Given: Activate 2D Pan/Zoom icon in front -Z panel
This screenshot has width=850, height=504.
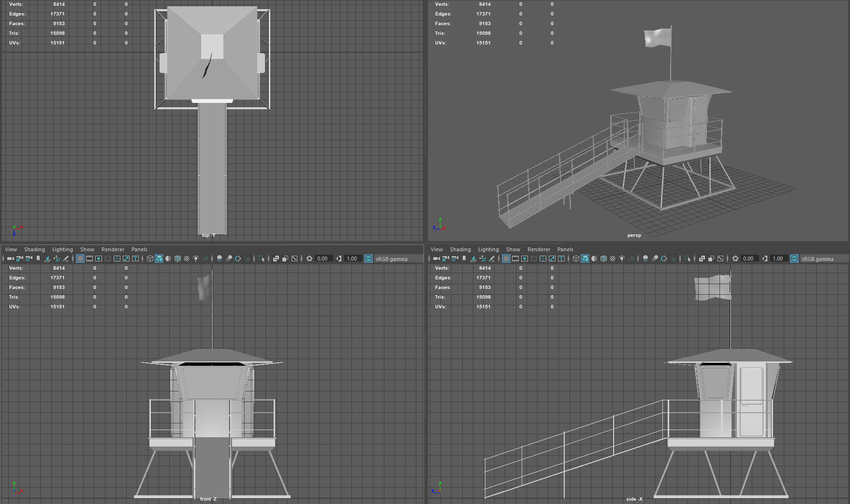Looking at the screenshot, I should pyautogui.click(x=57, y=259).
